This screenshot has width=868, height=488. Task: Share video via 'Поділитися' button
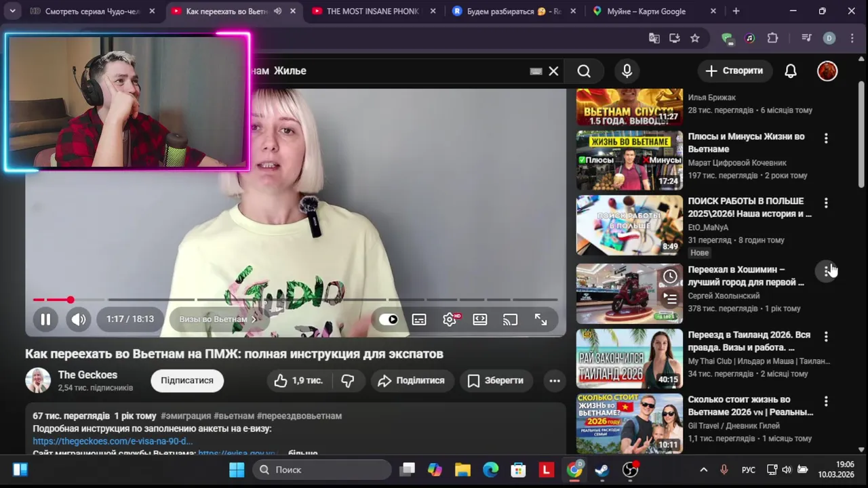[x=411, y=381]
